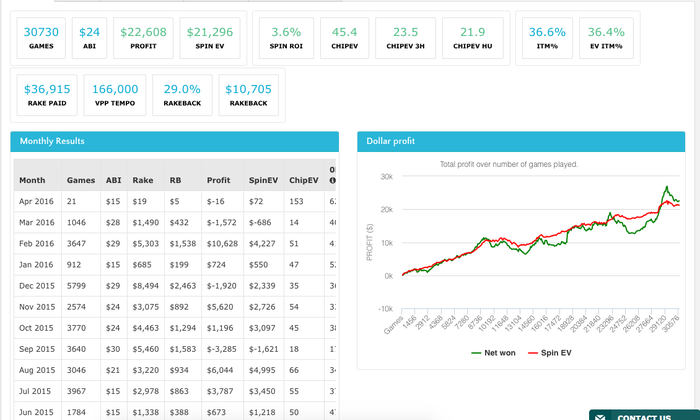Click the PROFIT ($) vertical axis title
700x420 pixels.
(x=369, y=242)
